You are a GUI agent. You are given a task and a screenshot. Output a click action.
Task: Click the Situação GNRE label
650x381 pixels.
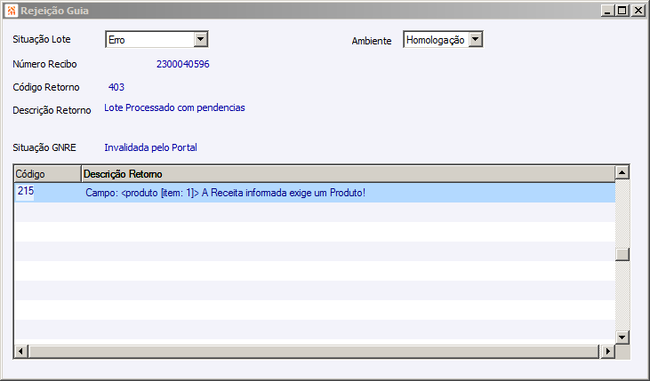pyautogui.click(x=44, y=148)
